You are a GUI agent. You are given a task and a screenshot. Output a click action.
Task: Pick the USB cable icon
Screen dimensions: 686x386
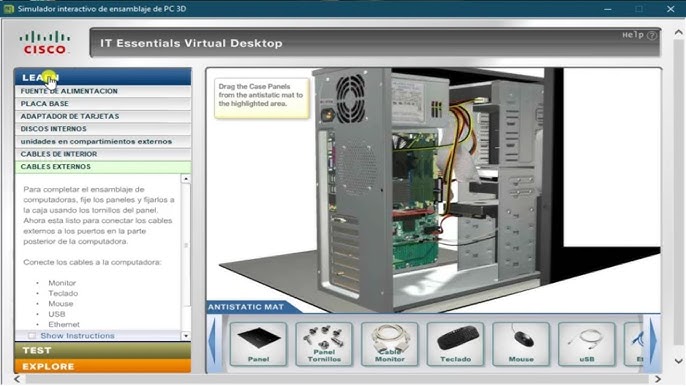586,344
